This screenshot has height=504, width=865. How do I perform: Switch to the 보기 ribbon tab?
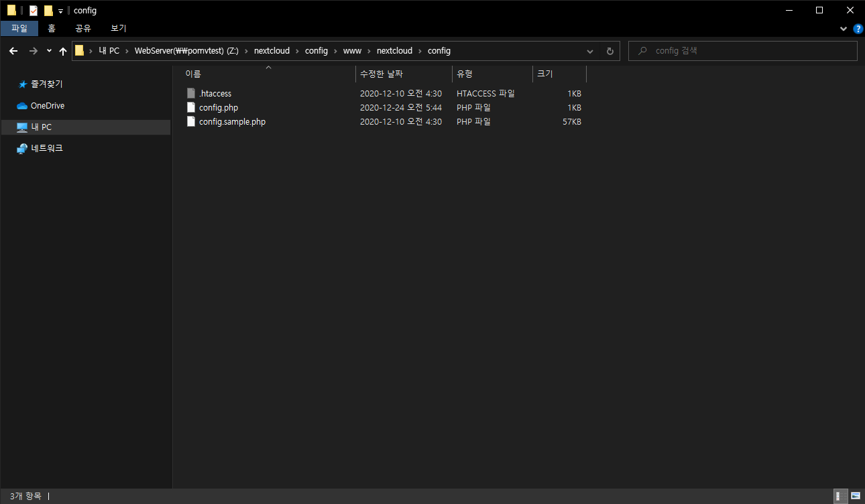(118, 28)
